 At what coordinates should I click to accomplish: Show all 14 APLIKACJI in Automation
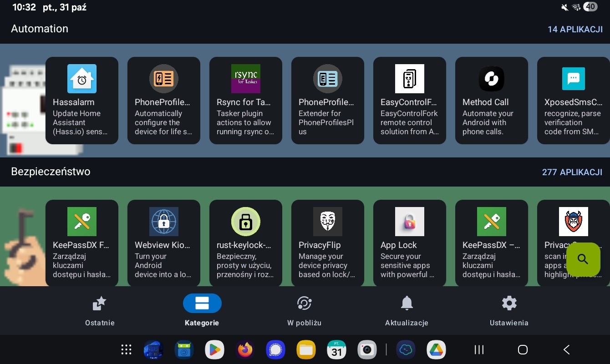[x=575, y=29]
